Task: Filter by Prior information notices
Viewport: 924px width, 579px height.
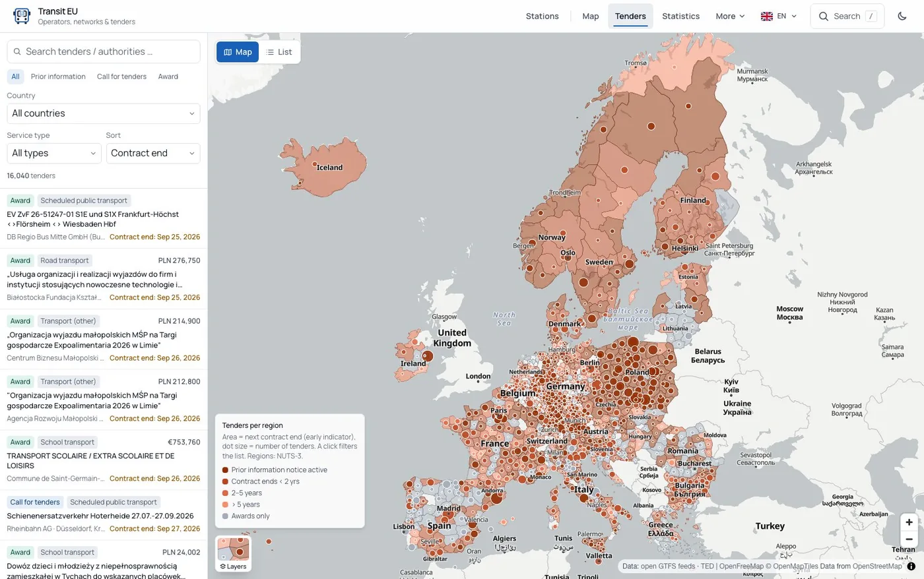Action: point(58,76)
